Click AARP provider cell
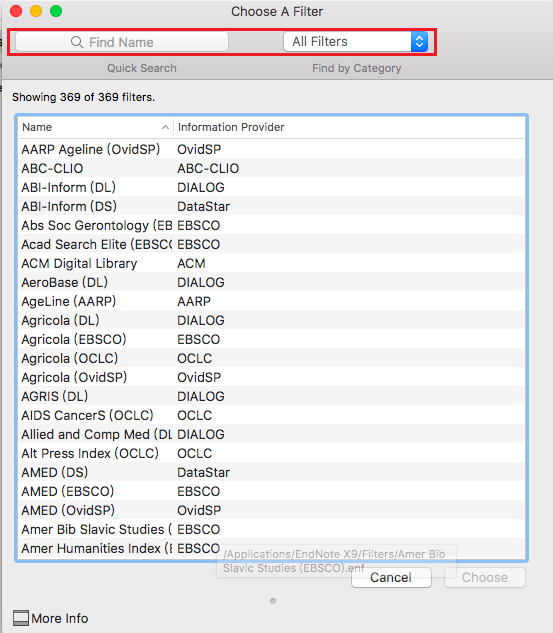 point(194,301)
